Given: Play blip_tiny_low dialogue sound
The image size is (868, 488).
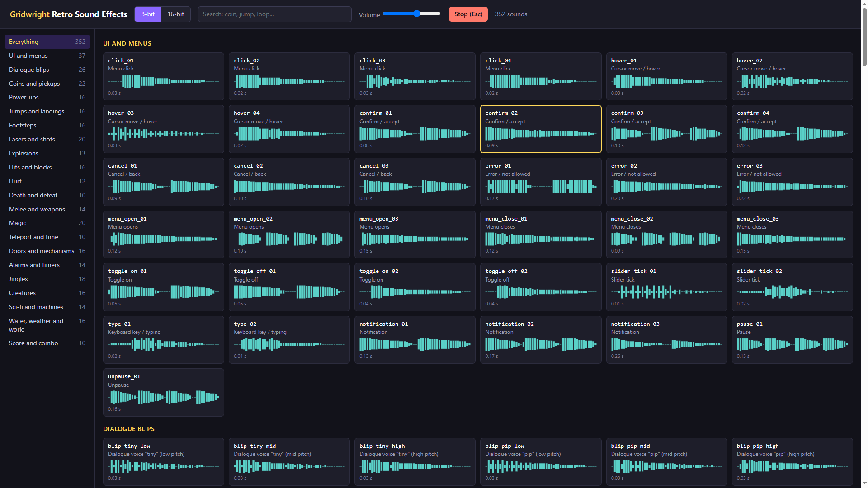Looking at the screenshot, I should coord(164,462).
